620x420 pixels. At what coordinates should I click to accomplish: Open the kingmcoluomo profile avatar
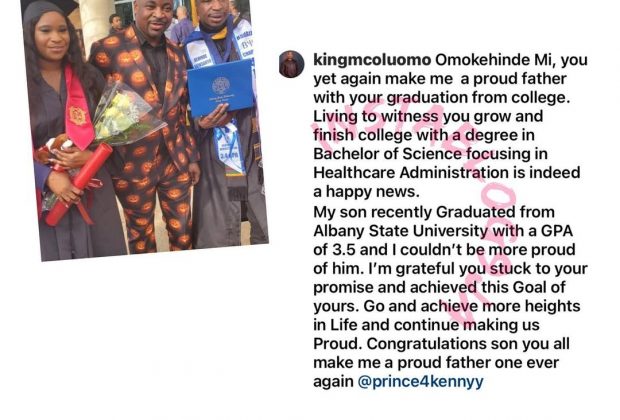click(x=291, y=64)
